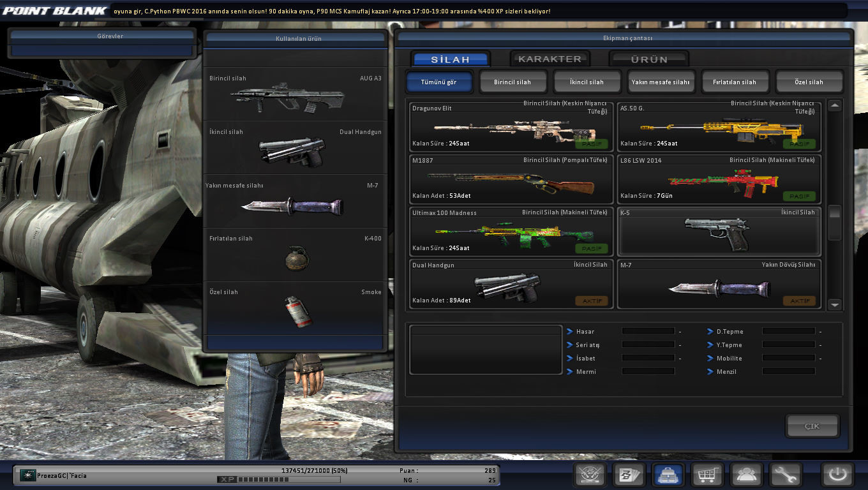Filter by Yakın mesafe silahı

(661, 82)
